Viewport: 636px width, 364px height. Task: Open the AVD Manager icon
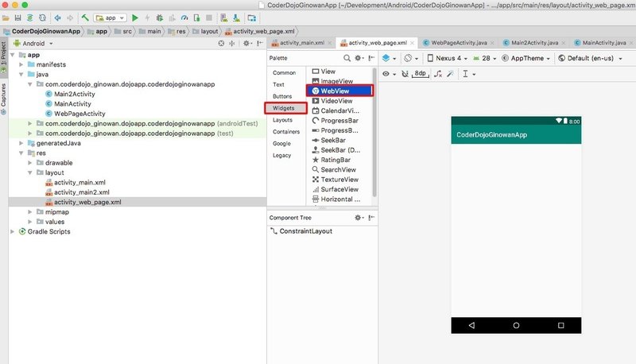[223, 17]
